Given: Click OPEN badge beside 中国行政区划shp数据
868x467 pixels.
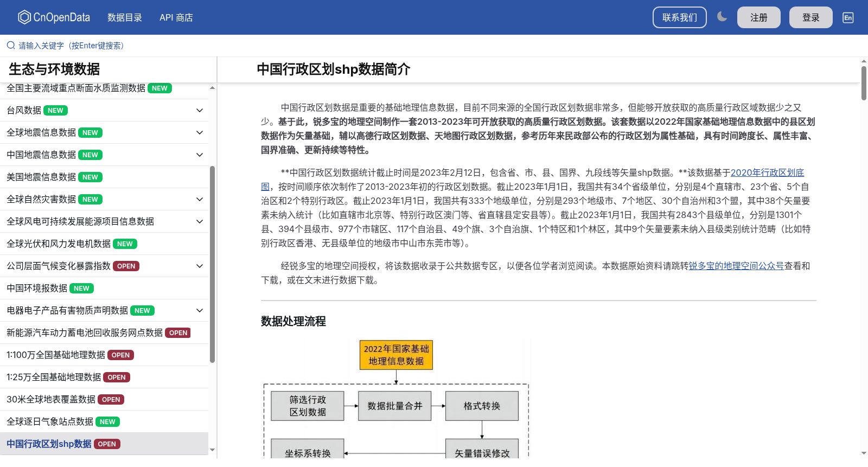Looking at the screenshot, I should tap(107, 444).
